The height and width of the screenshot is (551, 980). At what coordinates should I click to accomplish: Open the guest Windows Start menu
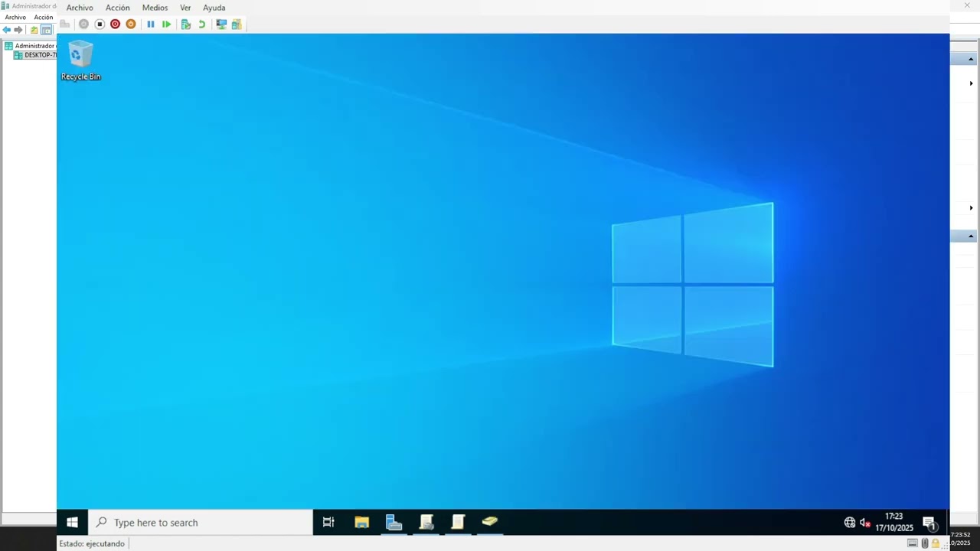tap(72, 523)
